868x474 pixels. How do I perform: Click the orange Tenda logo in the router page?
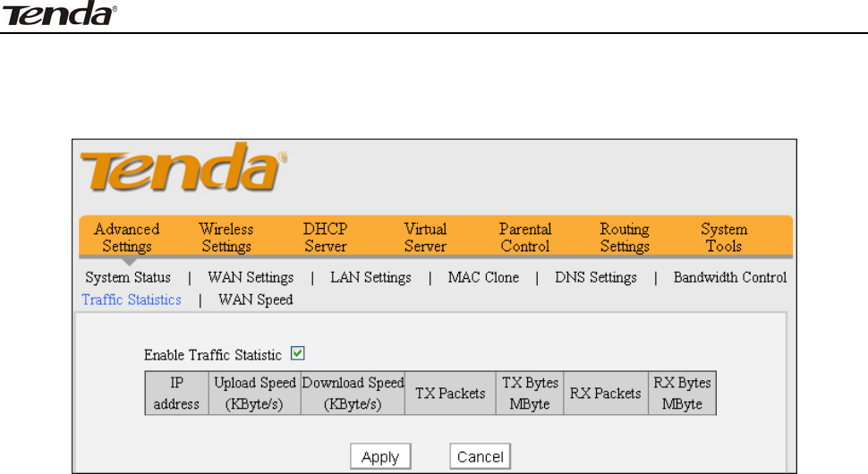pyautogui.click(x=183, y=167)
